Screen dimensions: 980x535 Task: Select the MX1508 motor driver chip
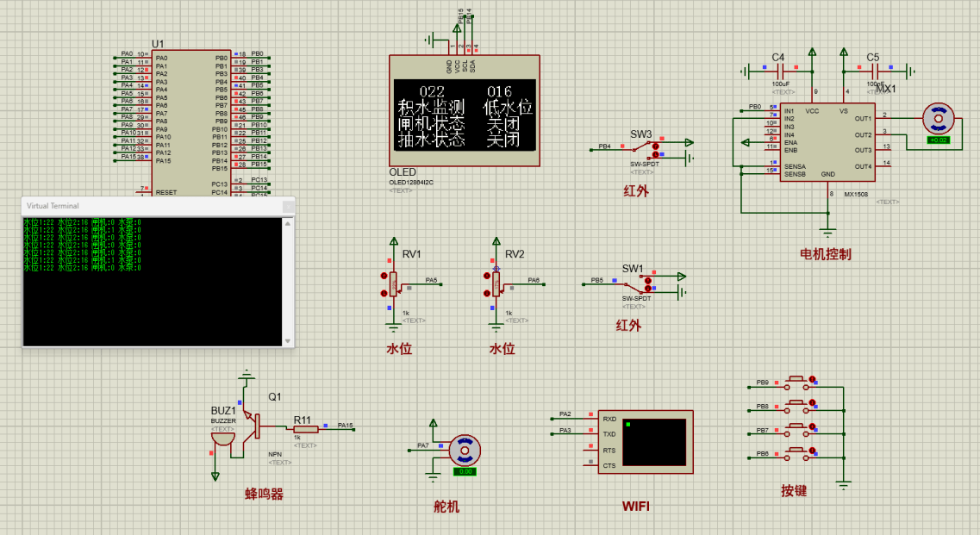(x=827, y=142)
